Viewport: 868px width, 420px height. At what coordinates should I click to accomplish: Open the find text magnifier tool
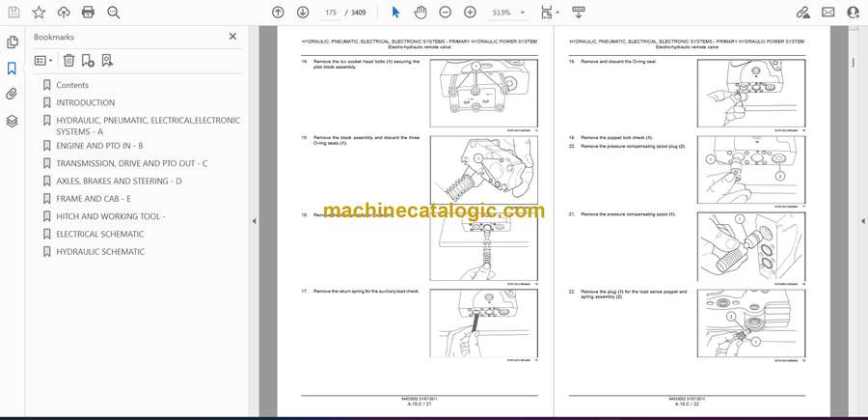click(114, 13)
